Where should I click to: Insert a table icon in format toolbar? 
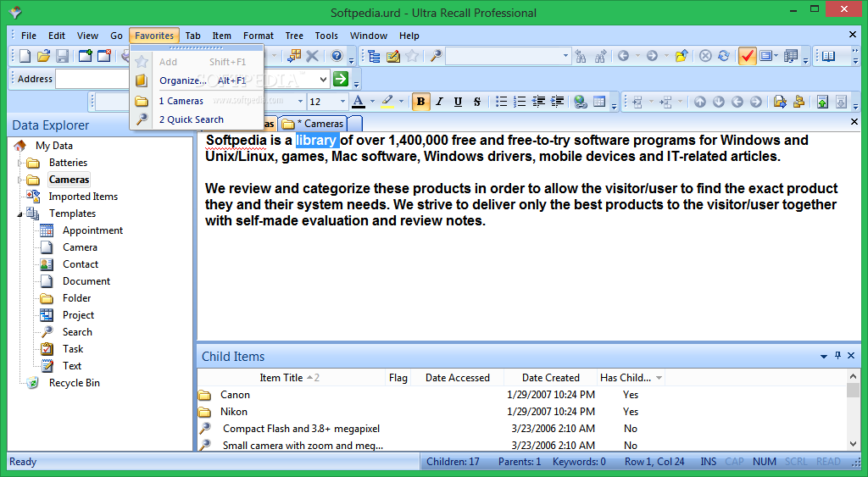[x=599, y=102]
